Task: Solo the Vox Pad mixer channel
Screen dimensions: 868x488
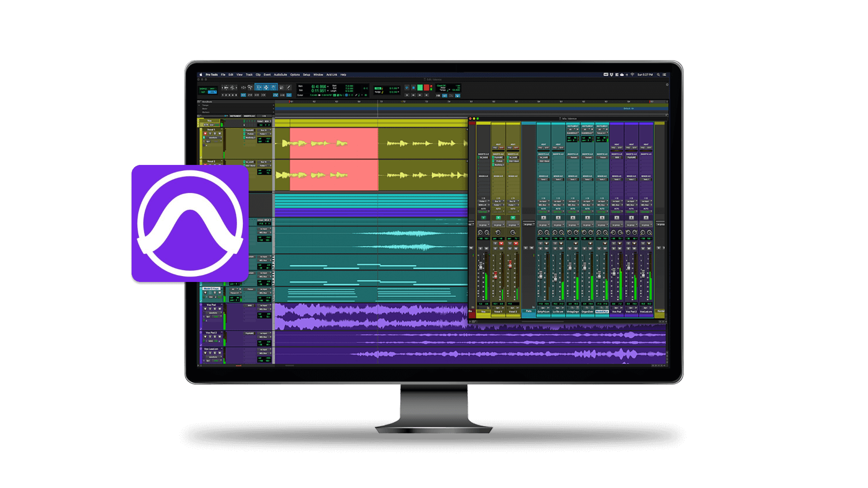Action: (x=613, y=249)
